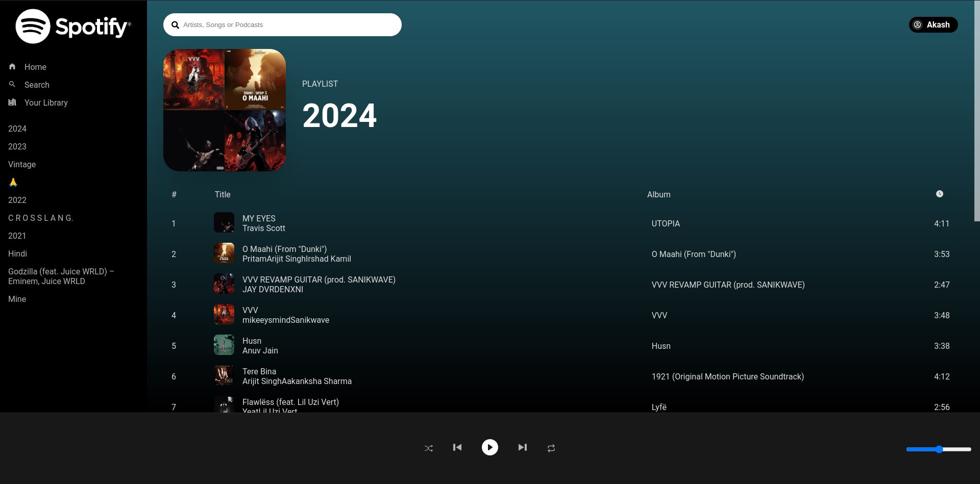980x484 pixels.
Task: Open the 2023 playlist
Action: tap(17, 146)
